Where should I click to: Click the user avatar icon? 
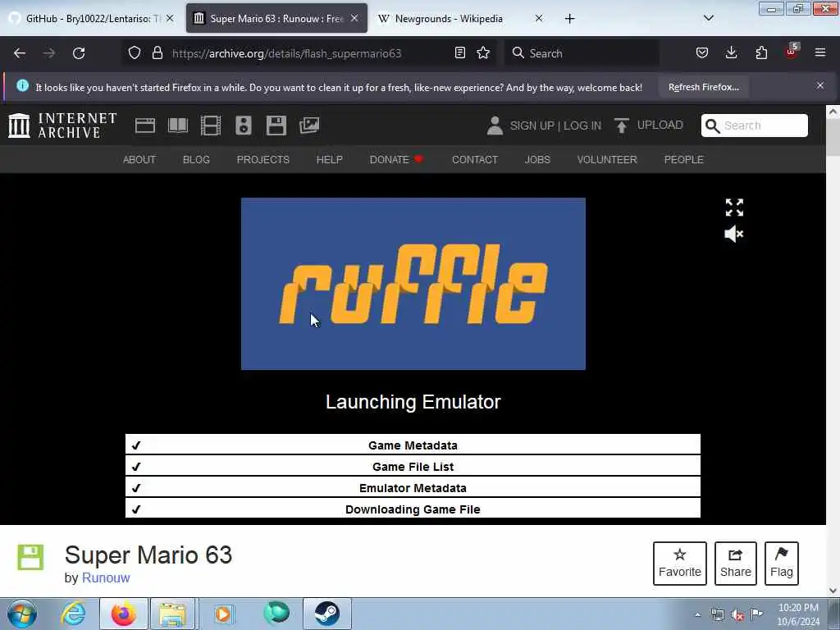pos(495,126)
